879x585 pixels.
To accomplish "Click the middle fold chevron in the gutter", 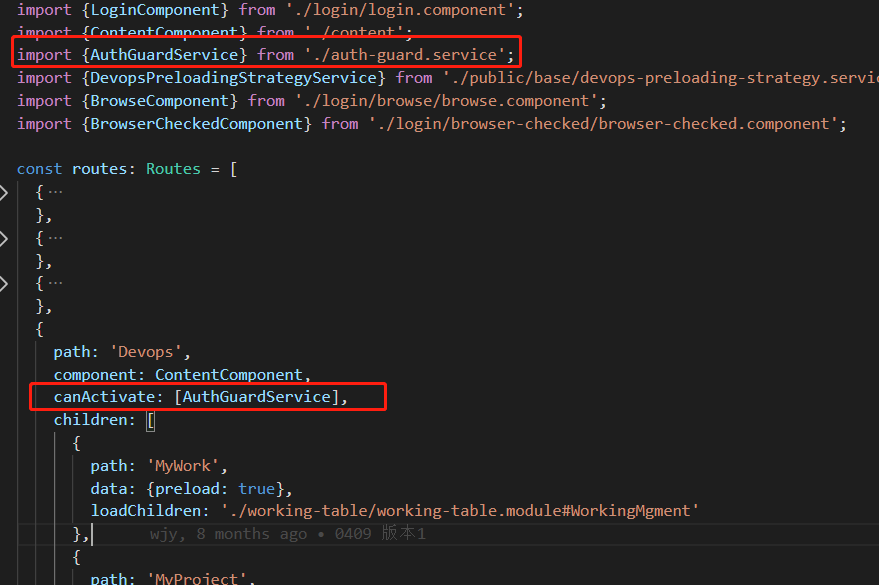I will point(4,236).
